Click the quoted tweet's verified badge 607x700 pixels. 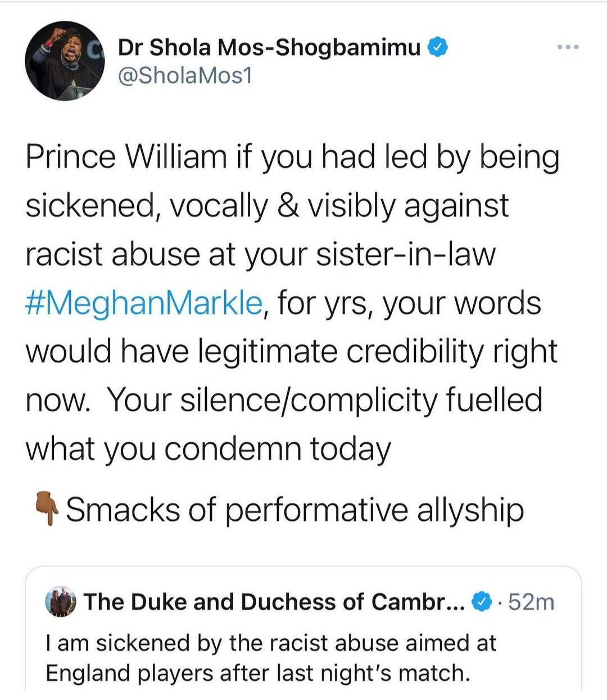pyautogui.click(x=481, y=602)
